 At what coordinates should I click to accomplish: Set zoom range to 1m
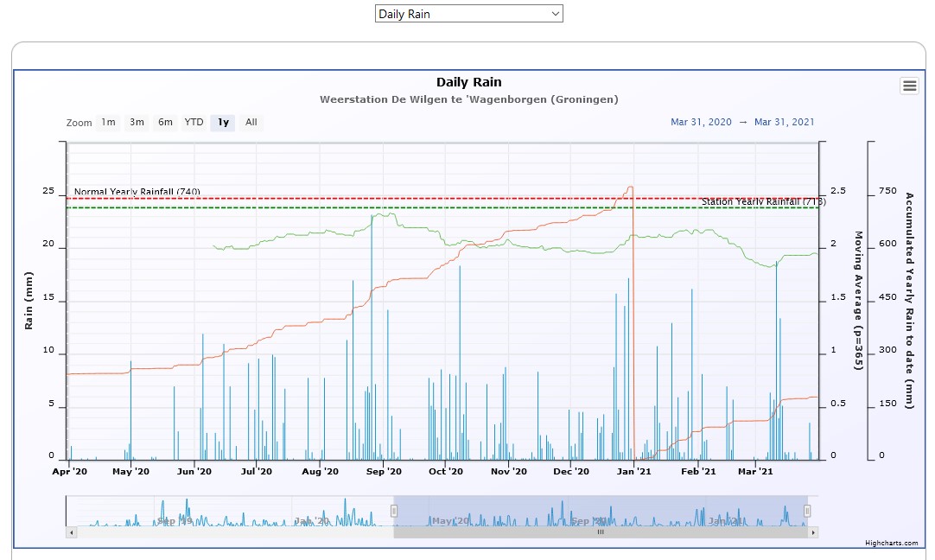coord(108,123)
